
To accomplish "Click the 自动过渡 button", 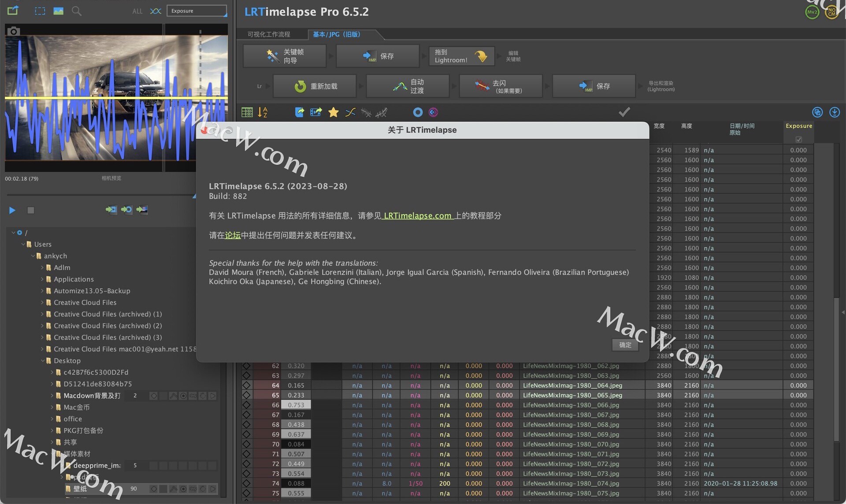I will coord(408,86).
